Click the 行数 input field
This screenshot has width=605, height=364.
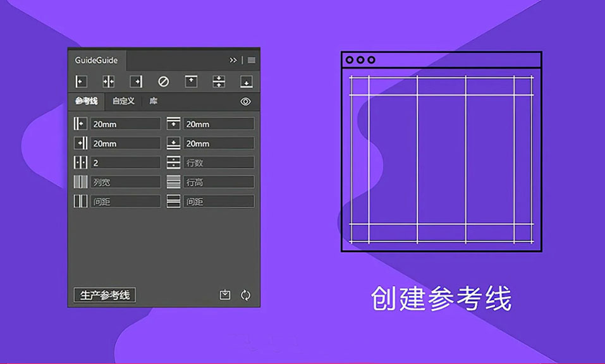[219, 162]
